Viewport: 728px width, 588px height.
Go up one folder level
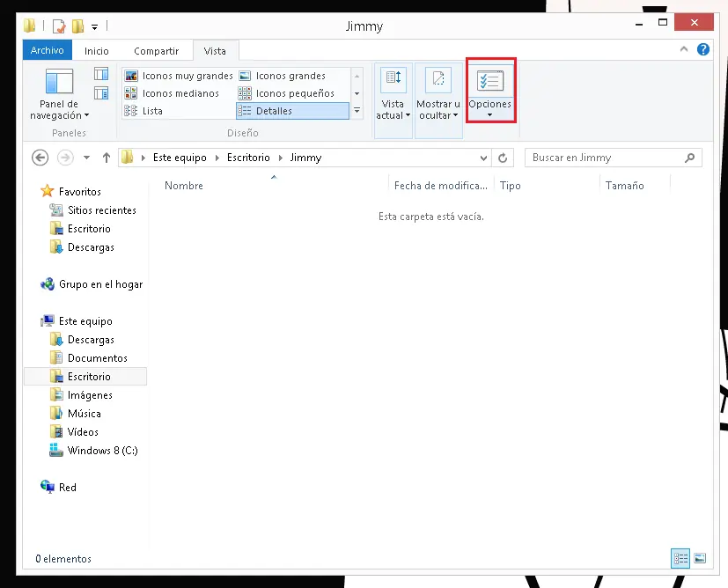(x=107, y=158)
